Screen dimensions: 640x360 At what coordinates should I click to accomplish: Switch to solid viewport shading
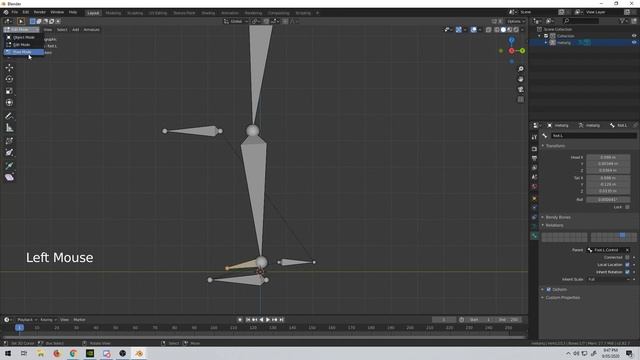pos(503,30)
